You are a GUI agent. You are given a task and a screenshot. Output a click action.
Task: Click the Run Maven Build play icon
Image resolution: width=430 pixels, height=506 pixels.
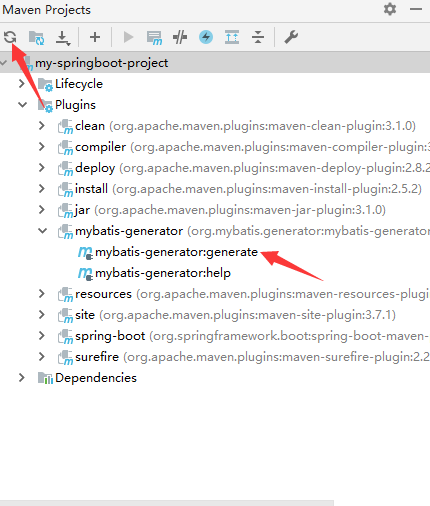tap(128, 37)
